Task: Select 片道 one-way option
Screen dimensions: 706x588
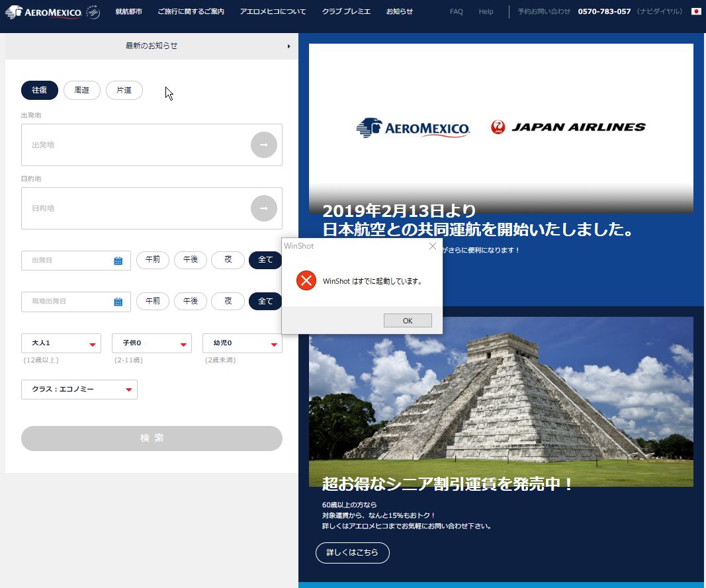Action: (x=124, y=90)
